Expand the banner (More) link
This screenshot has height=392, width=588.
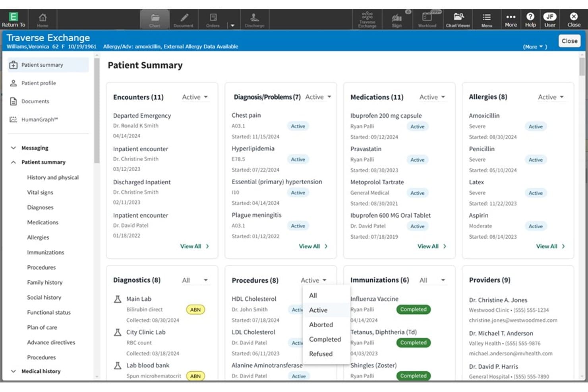coord(535,47)
